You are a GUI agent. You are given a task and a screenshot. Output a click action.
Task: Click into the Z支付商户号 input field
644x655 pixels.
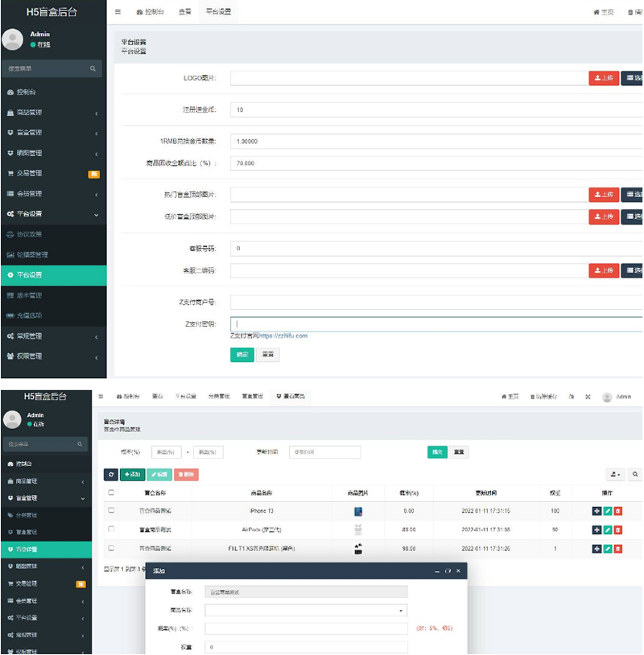coord(435,303)
